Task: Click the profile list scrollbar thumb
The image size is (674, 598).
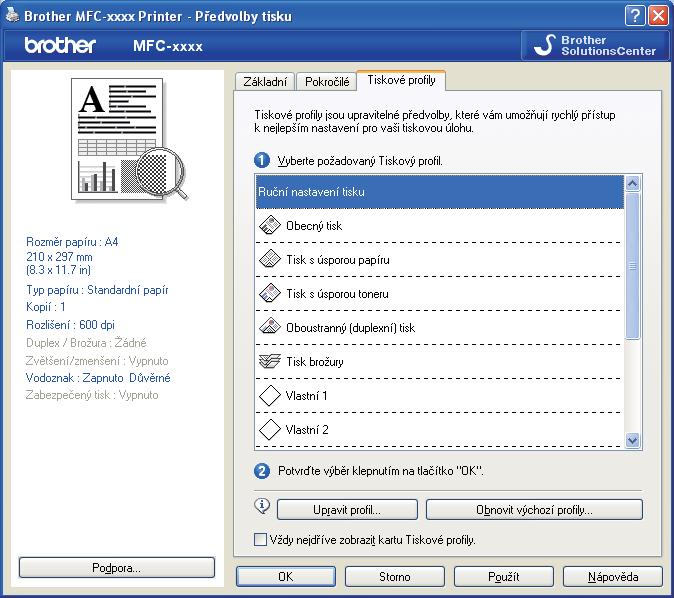Action: coord(632,266)
